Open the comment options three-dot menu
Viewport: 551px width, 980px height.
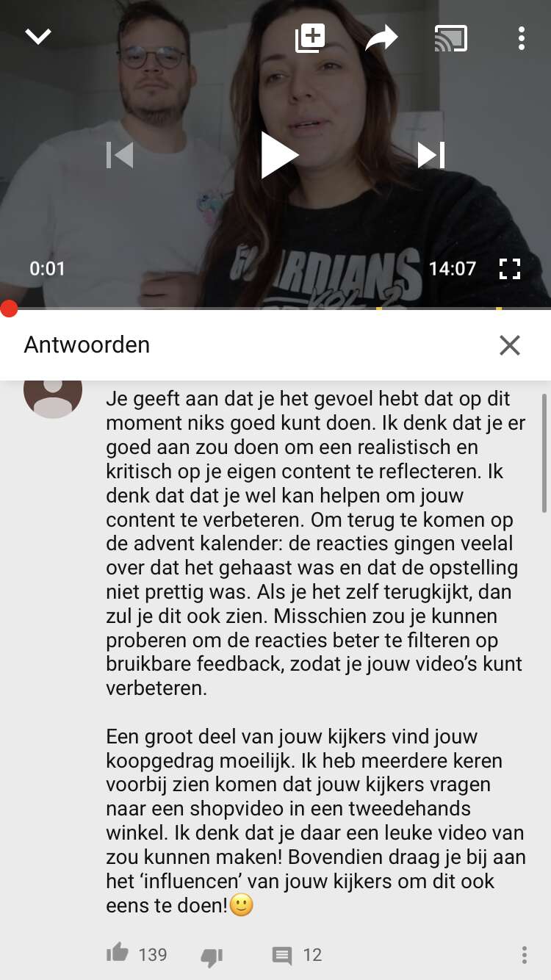pyautogui.click(x=524, y=954)
